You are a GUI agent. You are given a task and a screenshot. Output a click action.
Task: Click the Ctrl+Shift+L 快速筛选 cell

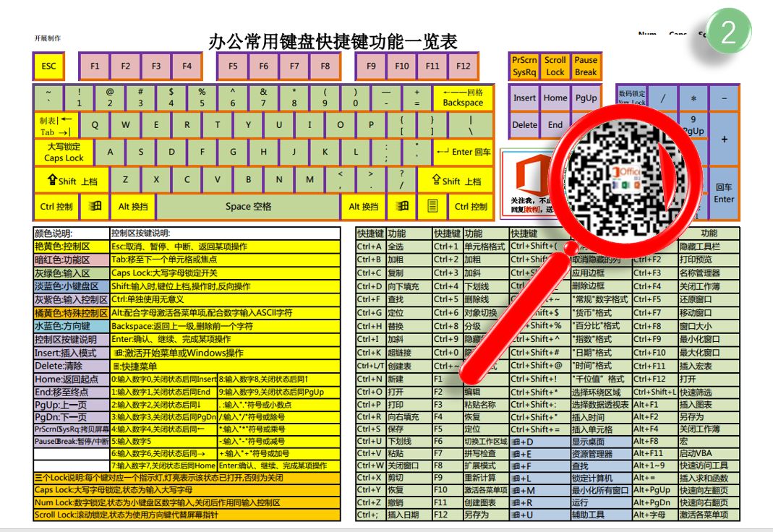[686, 392]
